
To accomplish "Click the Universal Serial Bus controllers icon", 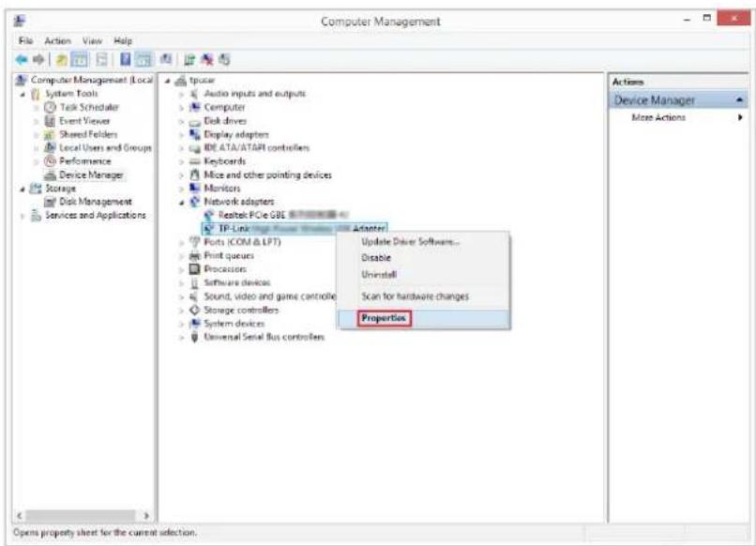I will (x=195, y=337).
